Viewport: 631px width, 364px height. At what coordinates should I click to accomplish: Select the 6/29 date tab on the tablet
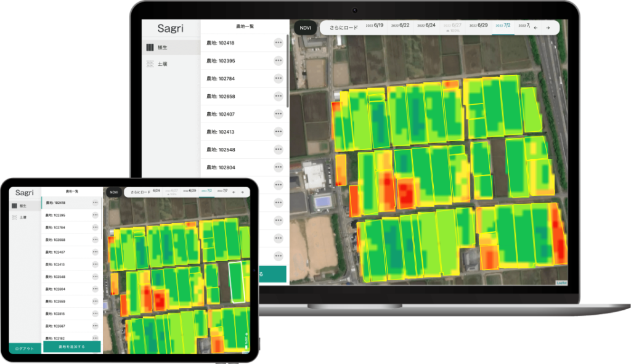click(x=190, y=191)
